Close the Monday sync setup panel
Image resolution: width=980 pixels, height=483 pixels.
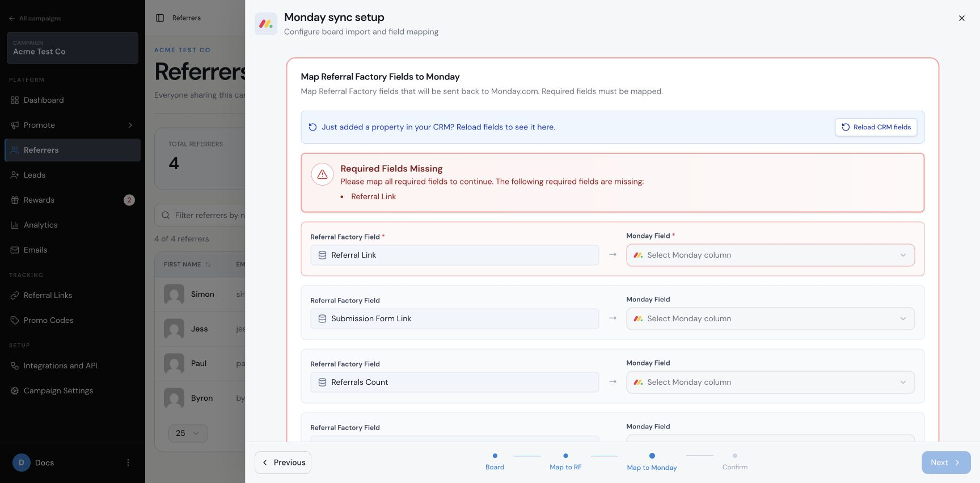[x=962, y=18]
